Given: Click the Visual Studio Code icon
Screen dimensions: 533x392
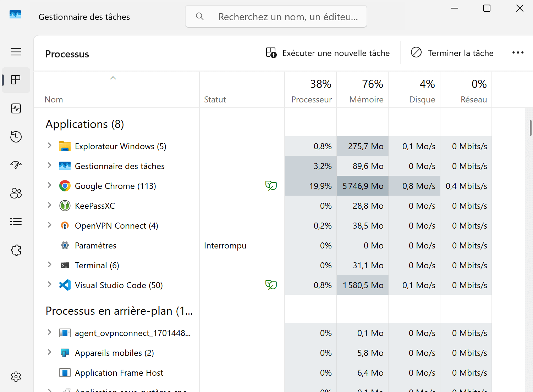Looking at the screenshot, I should (x=65, y=285).
